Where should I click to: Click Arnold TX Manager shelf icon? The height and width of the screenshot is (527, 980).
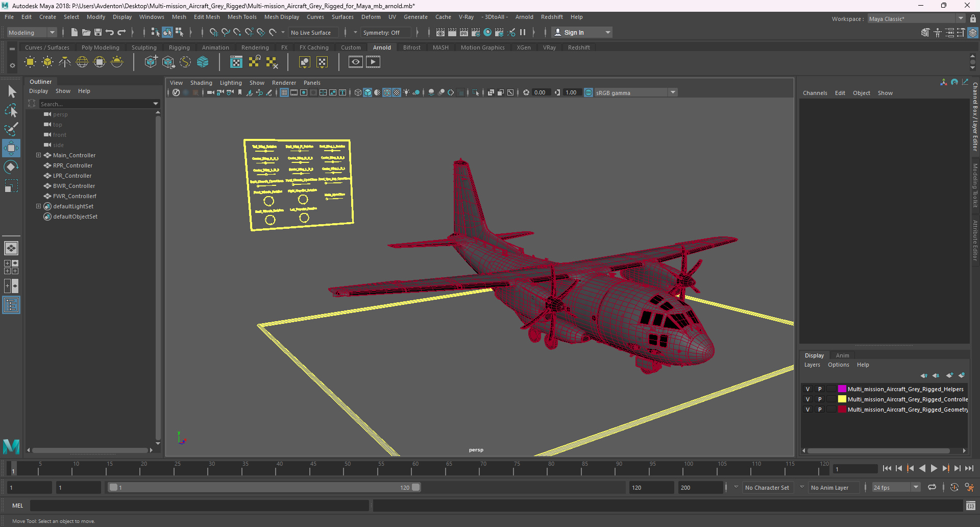pyautogui.click(x=236, y=62)
